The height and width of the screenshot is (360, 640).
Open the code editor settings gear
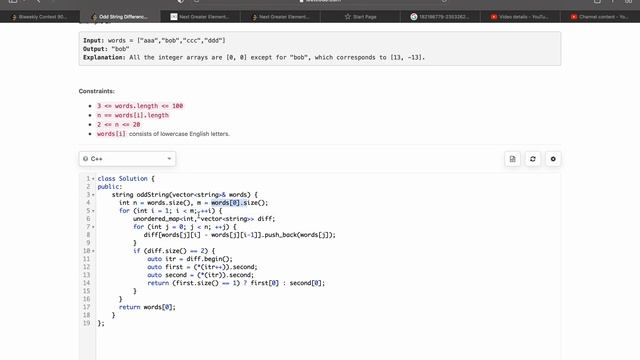click(553, 159)
